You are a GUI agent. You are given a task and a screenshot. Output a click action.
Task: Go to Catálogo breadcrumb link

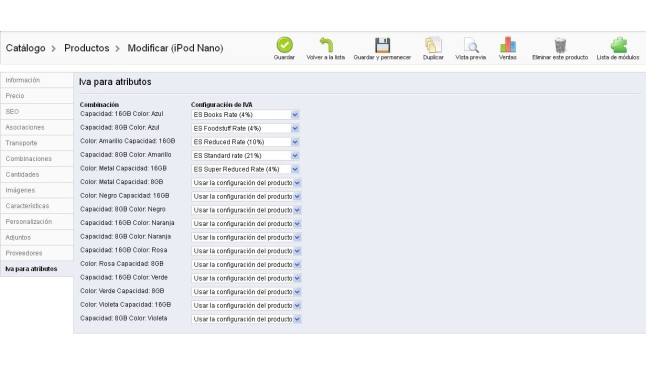26,48
